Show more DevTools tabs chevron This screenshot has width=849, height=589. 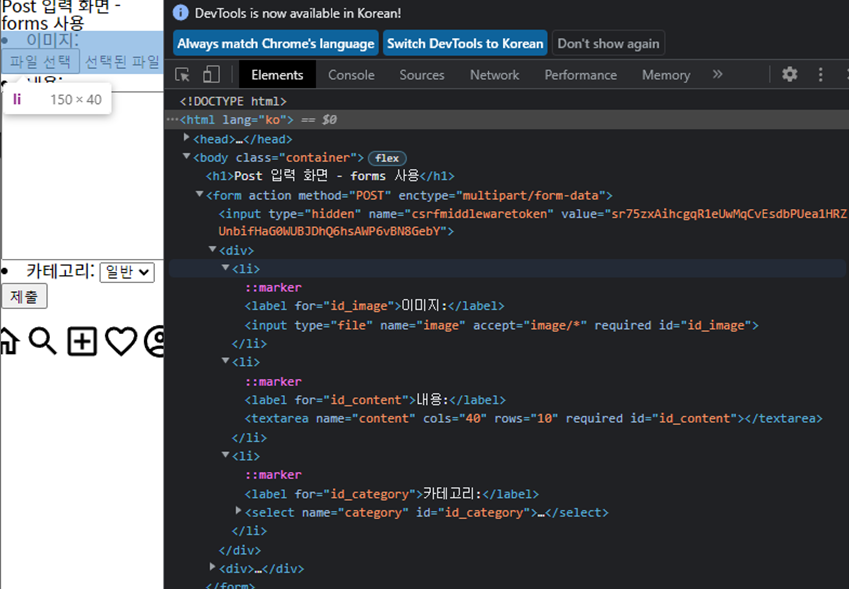coord(717,74)
